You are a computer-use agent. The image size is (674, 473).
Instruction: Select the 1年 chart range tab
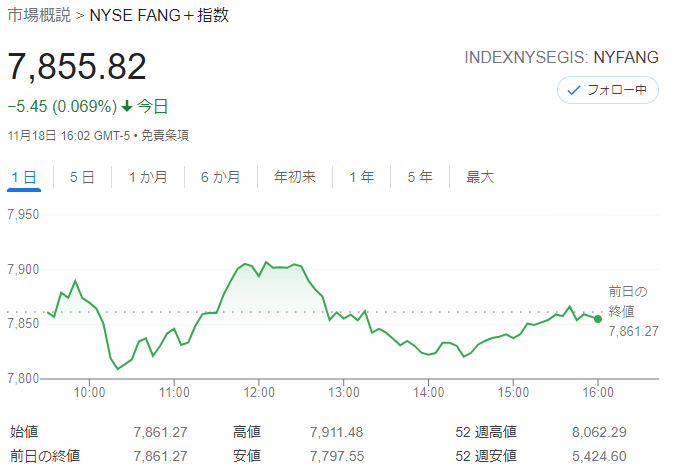(x=362, y=177)
